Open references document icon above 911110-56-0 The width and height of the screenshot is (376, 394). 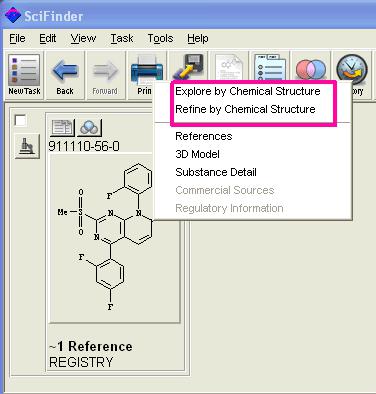[x=62, y=128]
